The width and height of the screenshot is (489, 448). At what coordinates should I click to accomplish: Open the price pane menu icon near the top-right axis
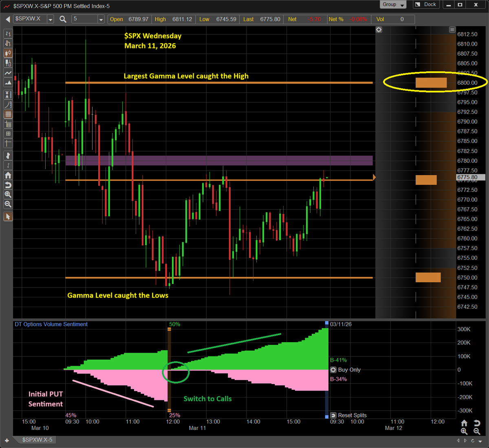pyautogui.click(x=452, y=30)
